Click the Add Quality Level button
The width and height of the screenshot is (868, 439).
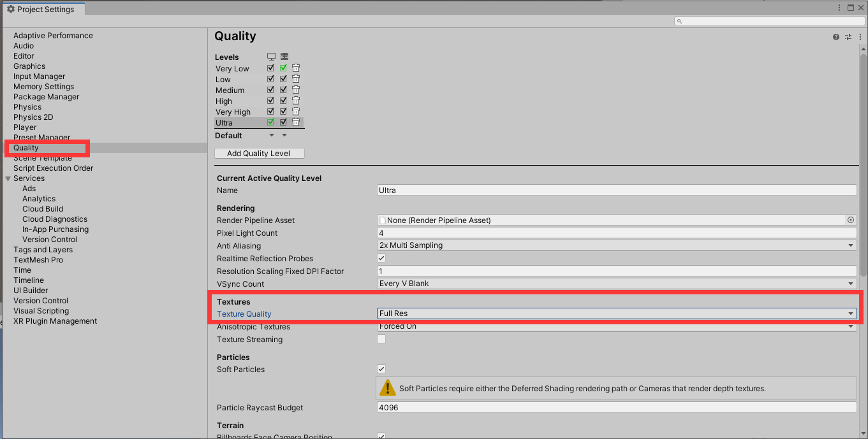(x=259, y=153)
